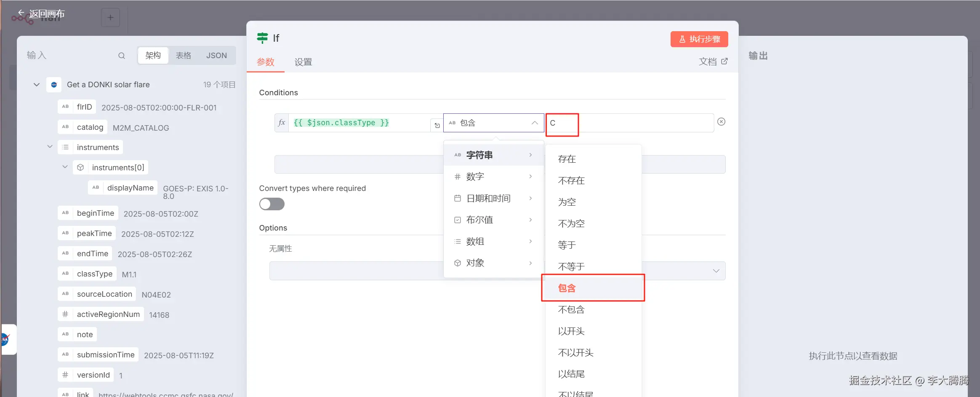Click the cube icon beside instruments[0]
The image size is (980, 397).
click(x=80, y=167)
